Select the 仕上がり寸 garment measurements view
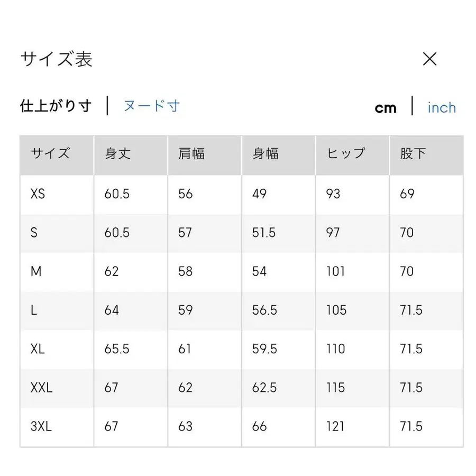 tap(55, 106)
